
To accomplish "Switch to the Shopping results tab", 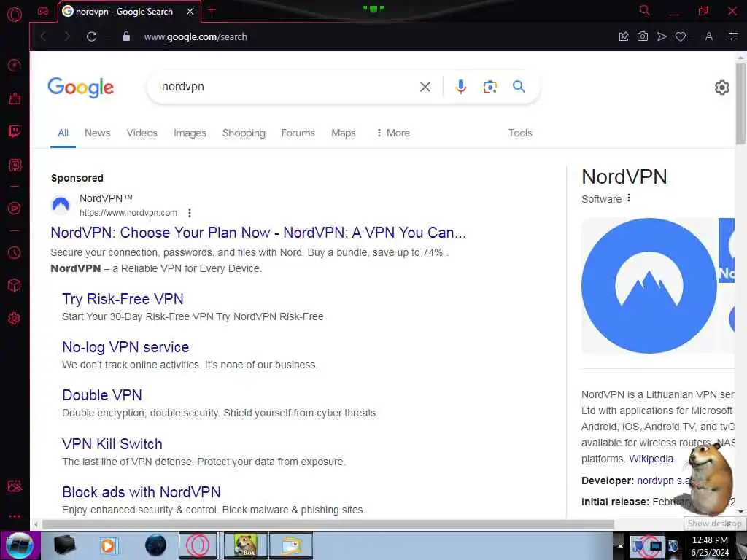I will point(244,133).
